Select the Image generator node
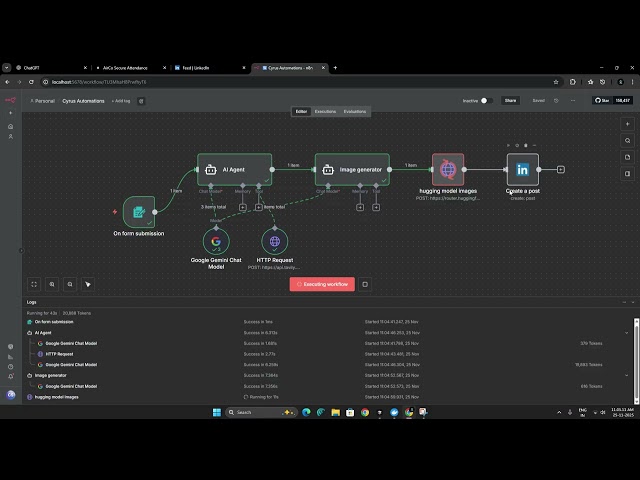The width and height of the screenshot is (640, 480). [352, 169]
